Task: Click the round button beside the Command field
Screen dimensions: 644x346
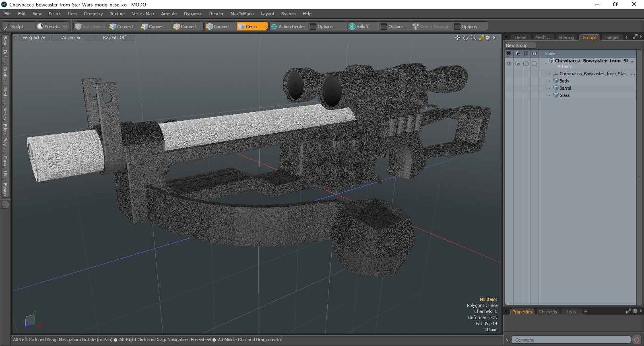Action: 637,340
